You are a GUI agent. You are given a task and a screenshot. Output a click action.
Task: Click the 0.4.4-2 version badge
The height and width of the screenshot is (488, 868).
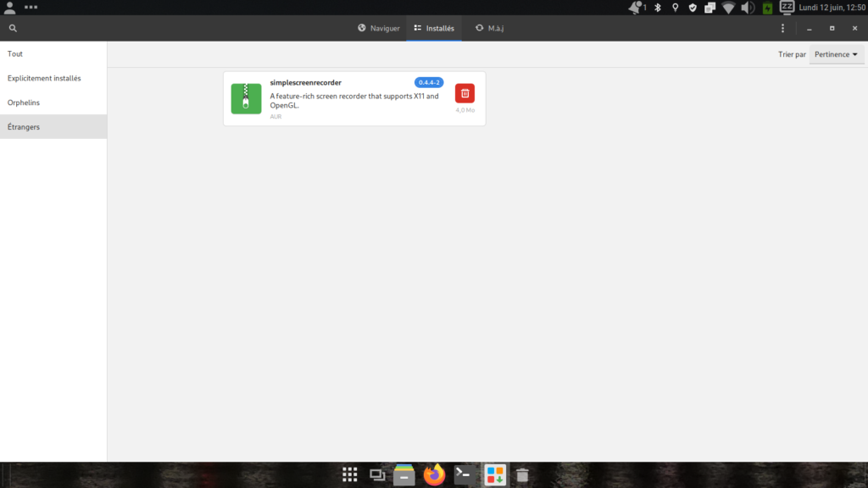click(429, 82)
